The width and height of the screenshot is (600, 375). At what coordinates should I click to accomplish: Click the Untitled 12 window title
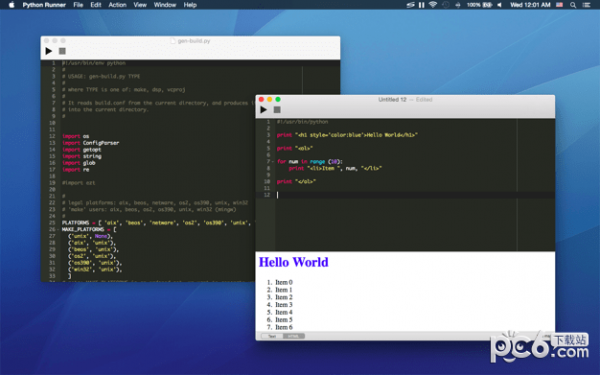(x=392, y=99)
